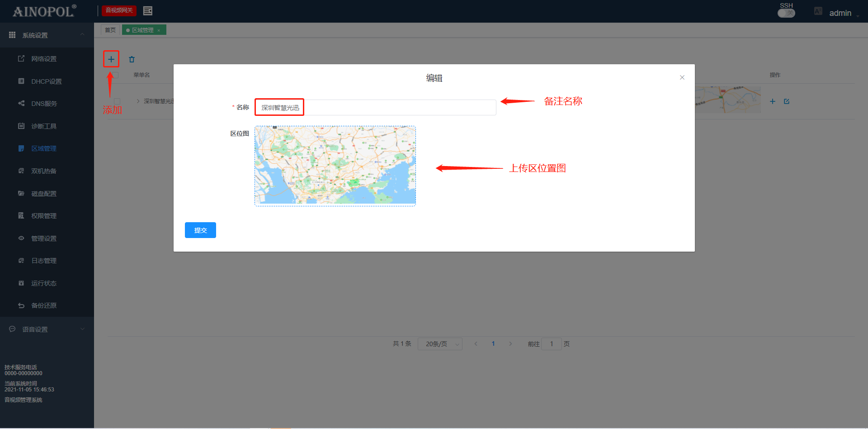
Task: Close the 编辑 dialog with X icon
Action: [x=682, y=77]
